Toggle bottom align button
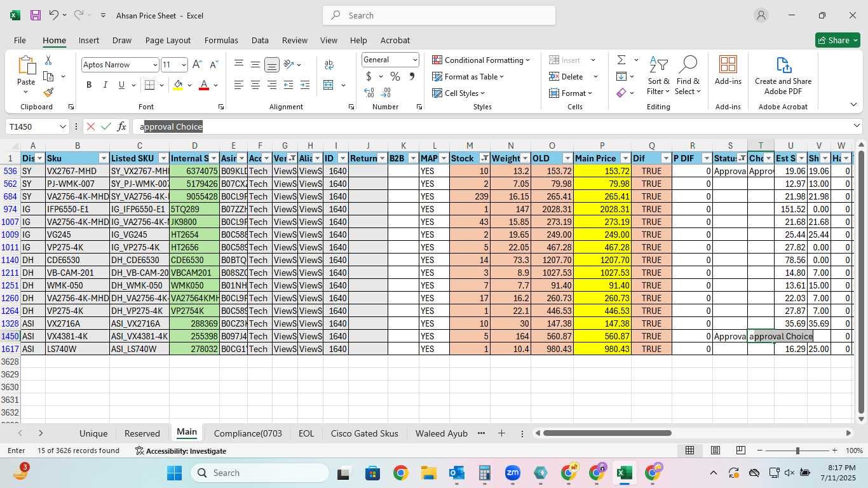 pyautogui.click(x=271, y=65)
